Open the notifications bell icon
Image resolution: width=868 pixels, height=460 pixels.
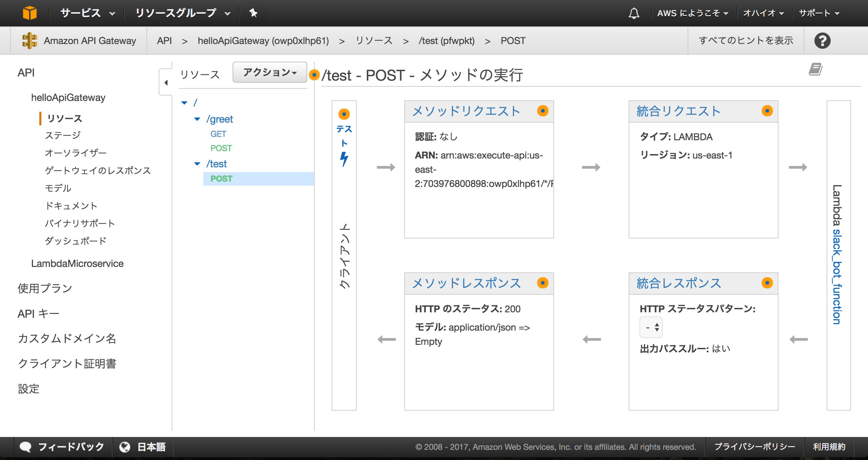(x=634, y=13)
